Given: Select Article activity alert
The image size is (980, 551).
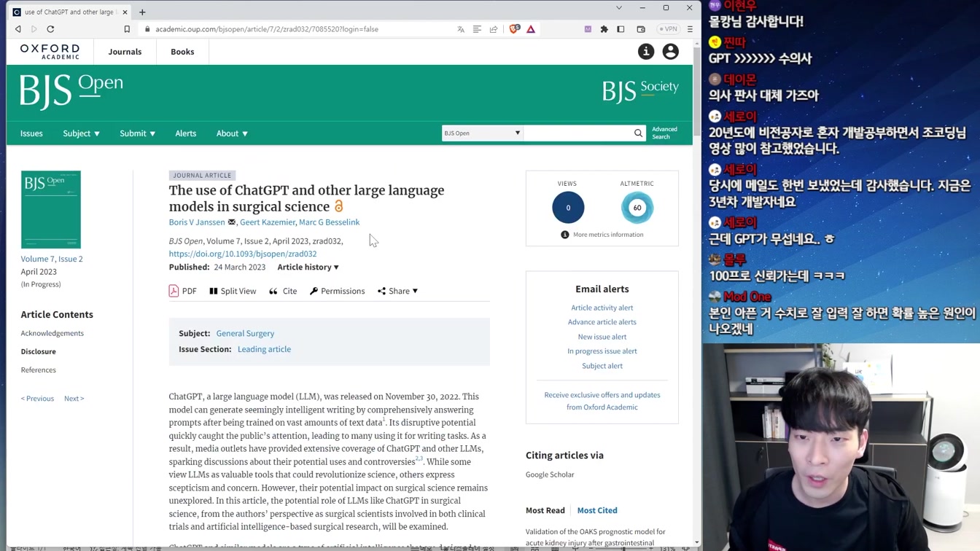Looking at the screenshot, I should 602,308.
